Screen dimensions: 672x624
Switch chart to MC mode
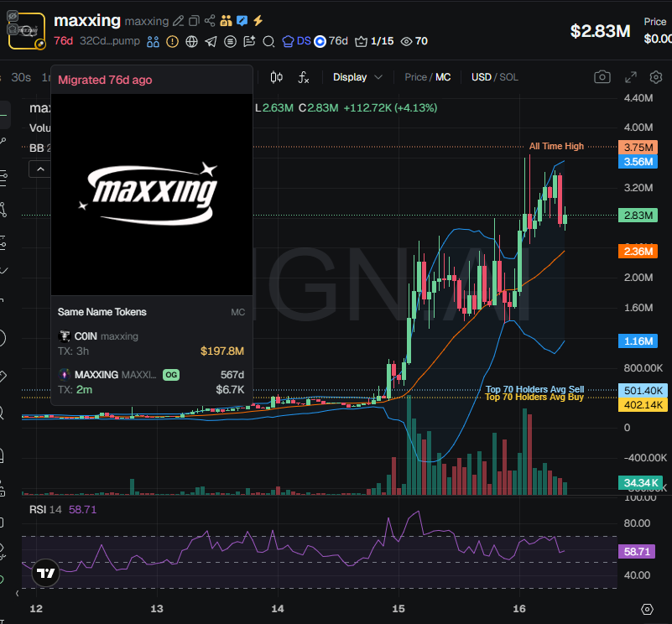pos(443,77)
